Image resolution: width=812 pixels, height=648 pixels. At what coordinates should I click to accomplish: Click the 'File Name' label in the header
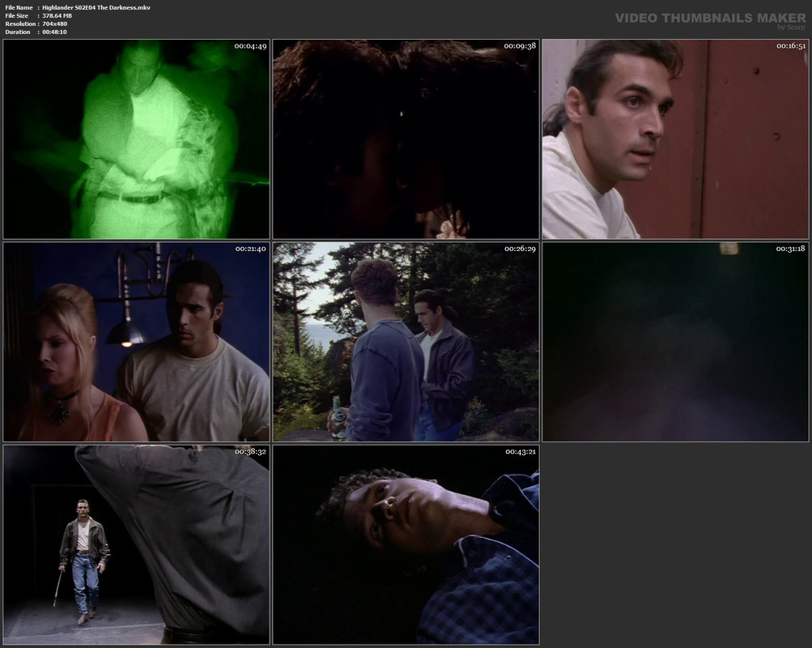click(x=19, y=8)
